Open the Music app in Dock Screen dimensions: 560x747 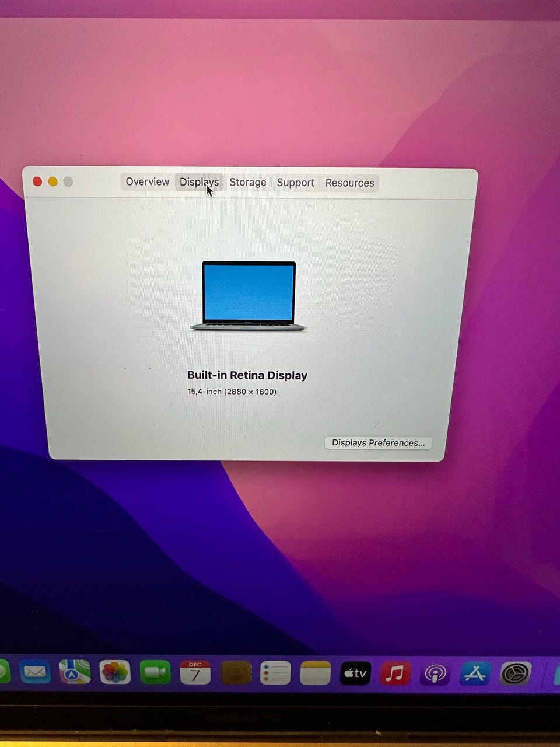[395, 673]
